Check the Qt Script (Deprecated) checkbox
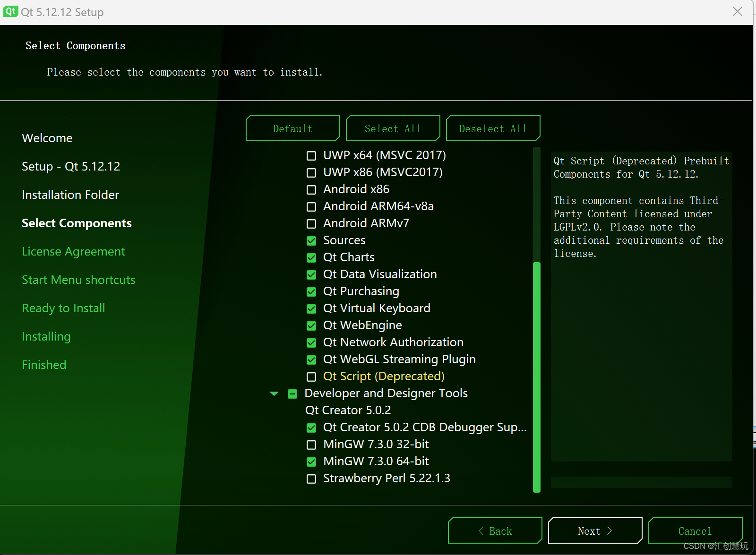 [311, 376]
